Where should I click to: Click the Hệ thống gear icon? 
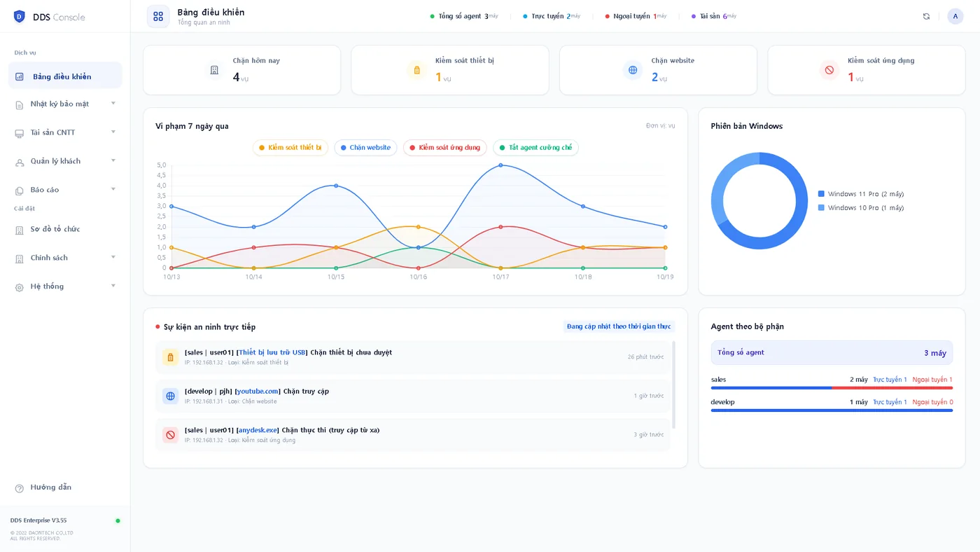pos(20,287)
